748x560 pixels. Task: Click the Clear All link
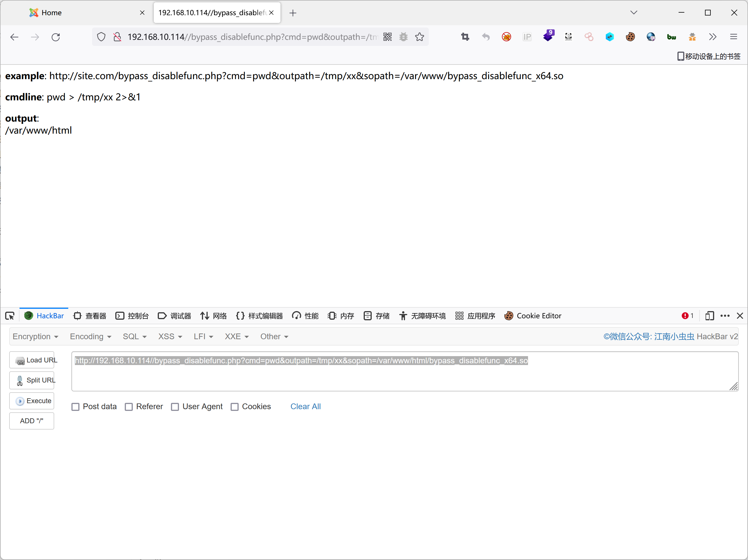(305, 407)
